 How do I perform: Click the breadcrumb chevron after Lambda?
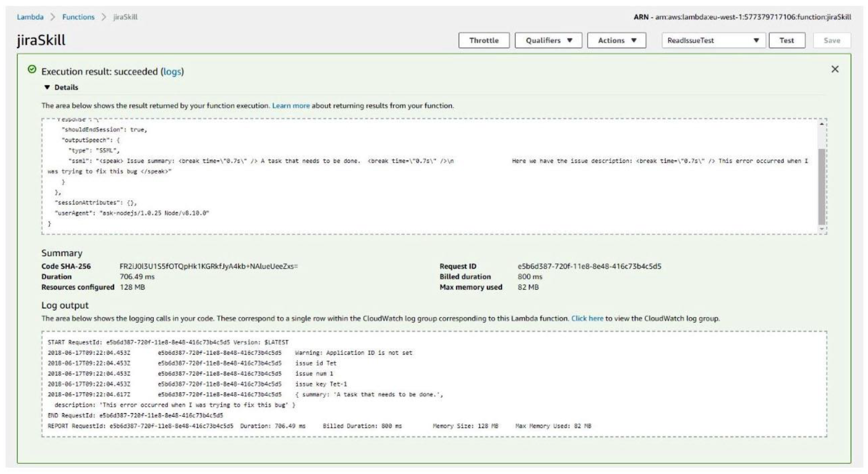52,17
